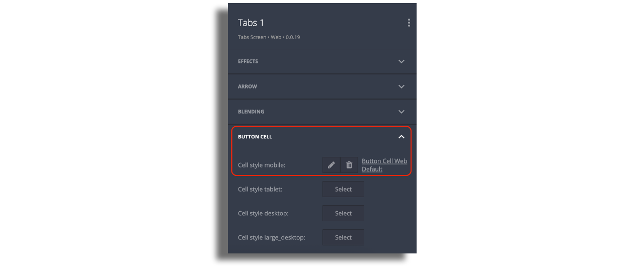Open the Tabs 1 kebab options menu
This screenshot has height=266, width=644.
409,23
